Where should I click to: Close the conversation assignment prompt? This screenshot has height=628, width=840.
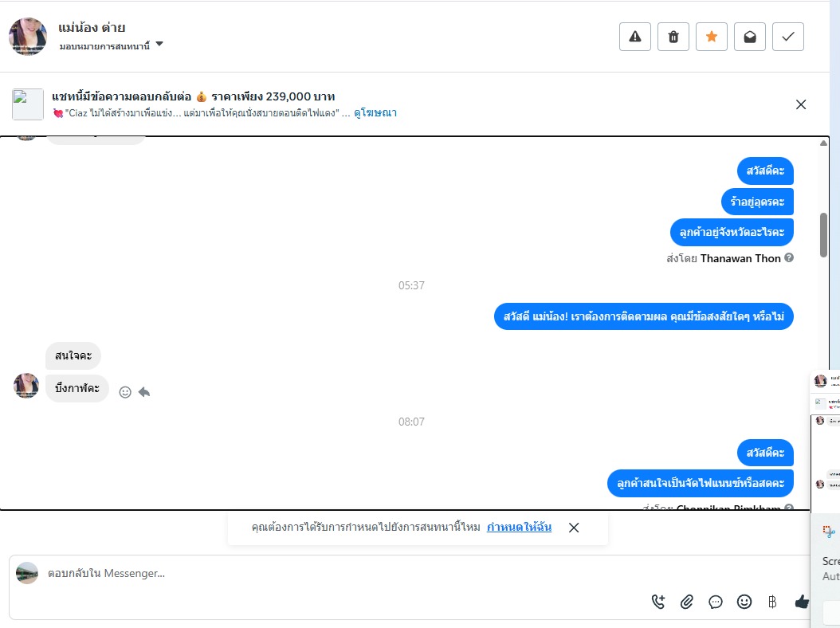point(574,528)
